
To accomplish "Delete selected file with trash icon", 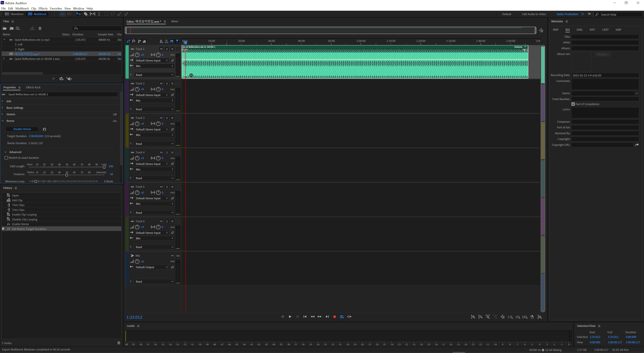I will (x=40, y=28).
